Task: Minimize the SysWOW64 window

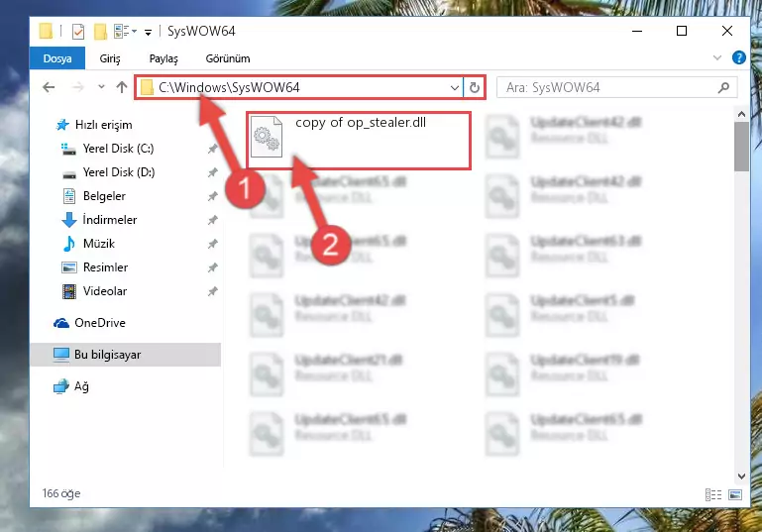Action: (637, 31)
